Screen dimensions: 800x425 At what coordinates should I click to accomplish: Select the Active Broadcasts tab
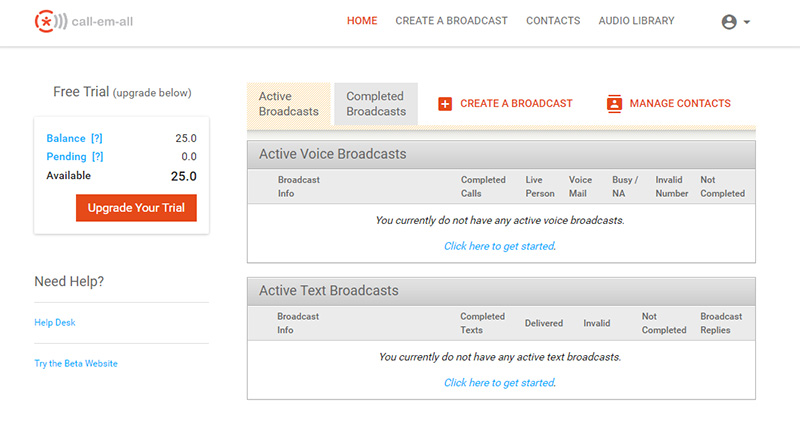coord(289,104)
